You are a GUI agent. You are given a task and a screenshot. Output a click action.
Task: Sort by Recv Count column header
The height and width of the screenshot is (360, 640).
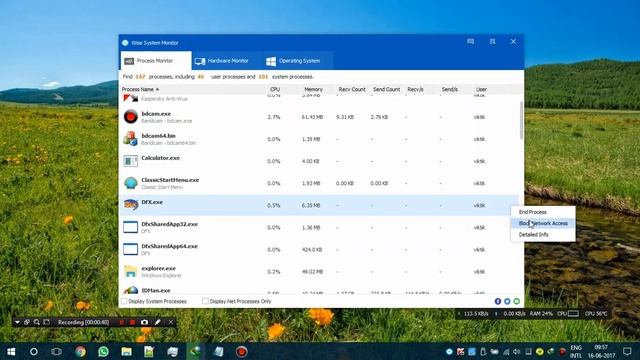pyautogui.click(x=352, y=89)
